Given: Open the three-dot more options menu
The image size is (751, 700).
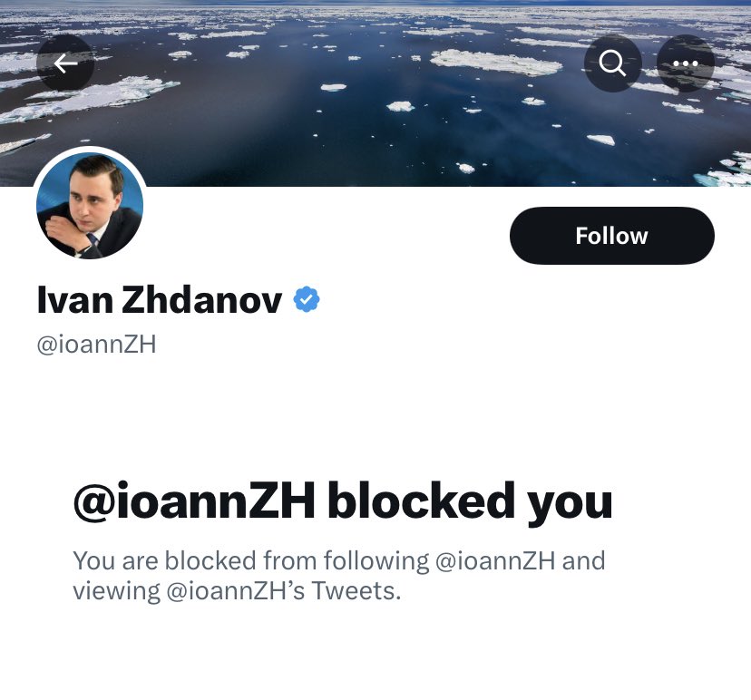Looking at the screenshot, I should click(x=686, y=63).
